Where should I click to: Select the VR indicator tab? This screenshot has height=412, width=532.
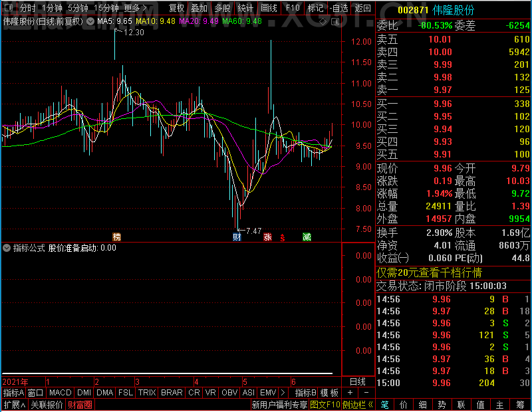coord(210,392)
